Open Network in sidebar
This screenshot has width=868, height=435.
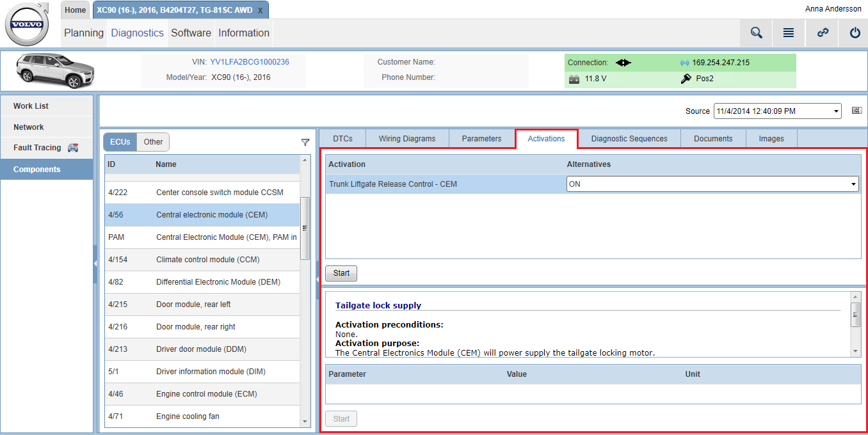(x=47, y=127)
